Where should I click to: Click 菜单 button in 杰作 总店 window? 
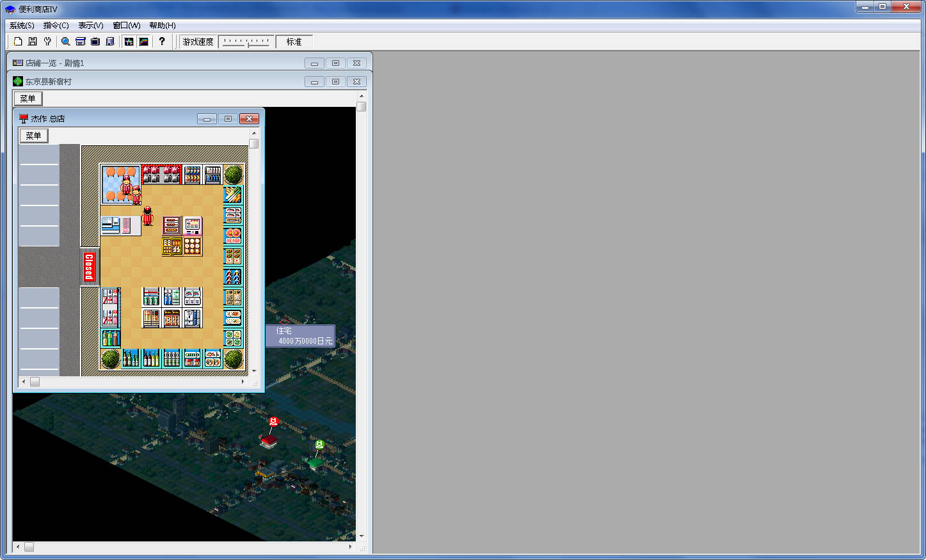33,136
